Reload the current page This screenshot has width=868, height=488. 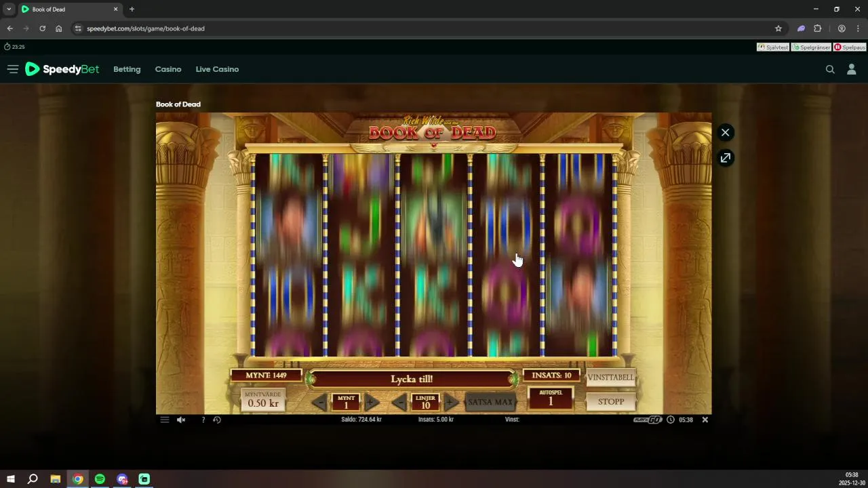(42, 28)
